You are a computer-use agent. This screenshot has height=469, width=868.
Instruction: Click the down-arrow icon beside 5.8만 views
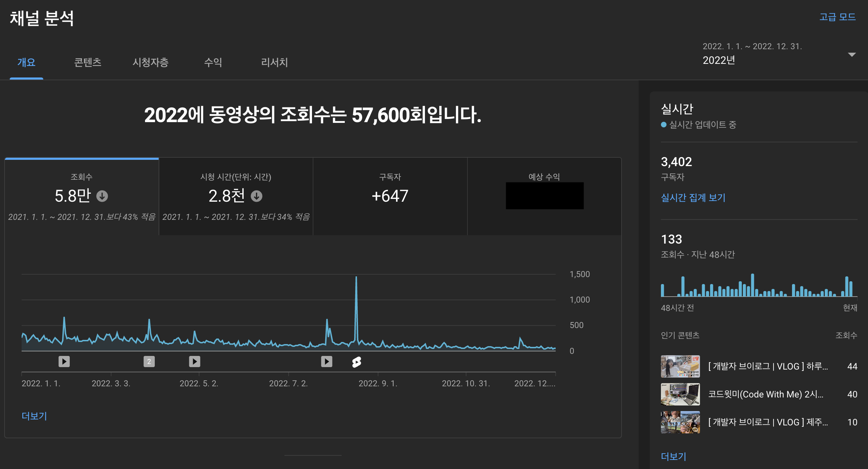102,196
